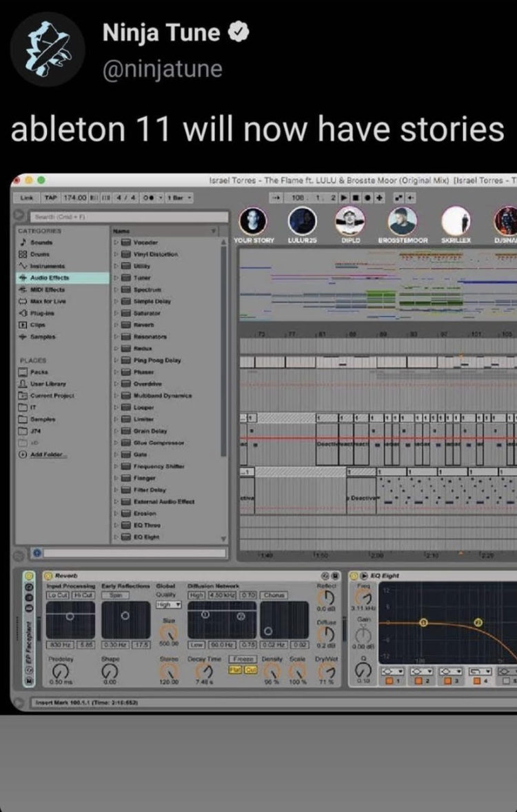Toggle the EQ Eight device activator
This screenshot has width=517, height=812.
click(354, 576)
